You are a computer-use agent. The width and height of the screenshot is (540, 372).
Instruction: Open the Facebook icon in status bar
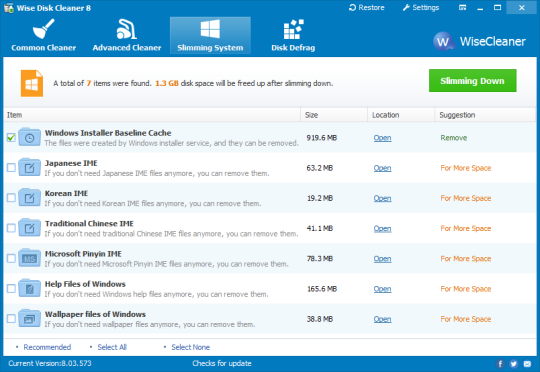coord(500,364)
